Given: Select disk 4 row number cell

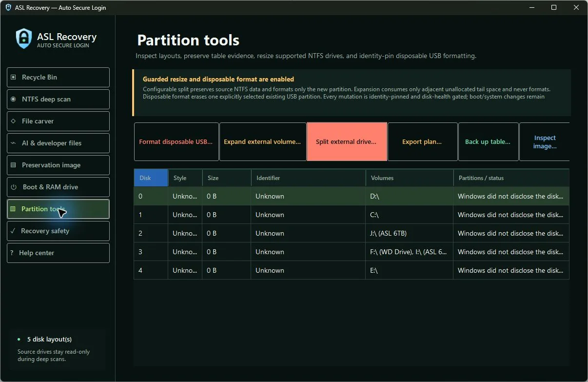Looking at the screenshot, I should tap(151, 270).
